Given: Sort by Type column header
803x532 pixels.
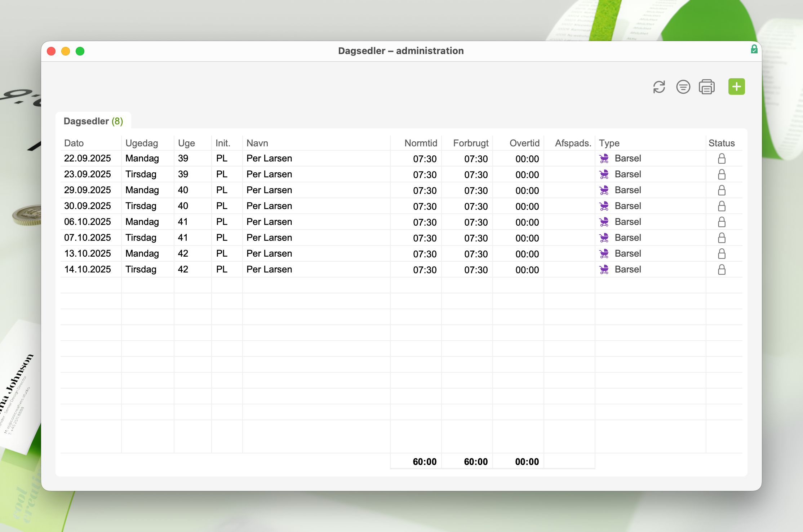Looking at the screenshot, I should point(609,143).
